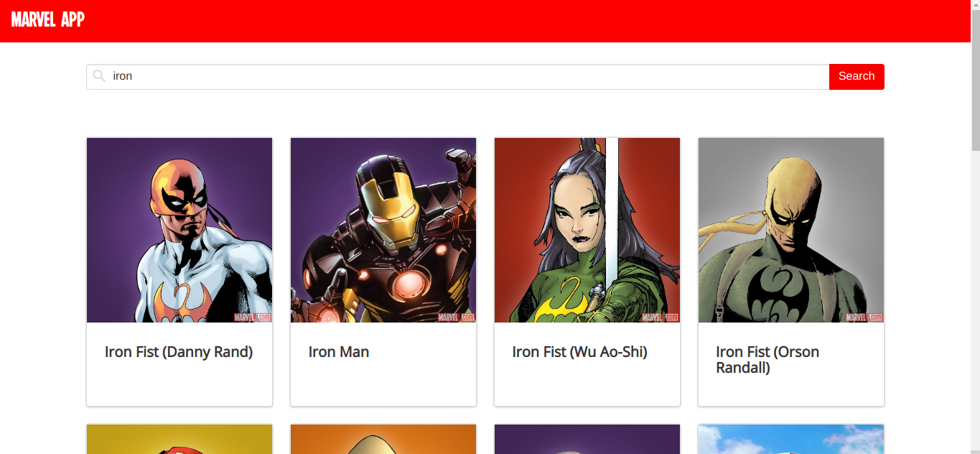Click the yellow-background card in second row
Viewport: 980px width, 454px height.
point(179,439)
